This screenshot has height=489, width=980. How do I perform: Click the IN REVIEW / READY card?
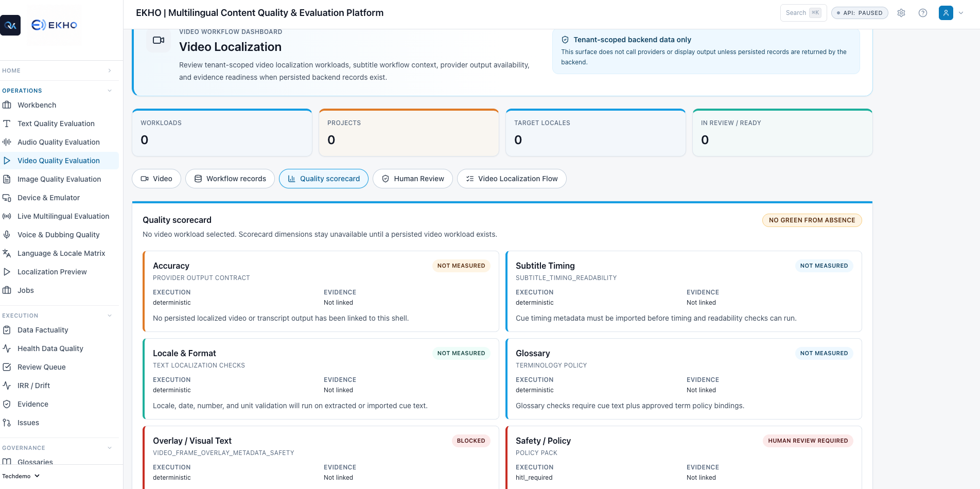tap(783, 133)
